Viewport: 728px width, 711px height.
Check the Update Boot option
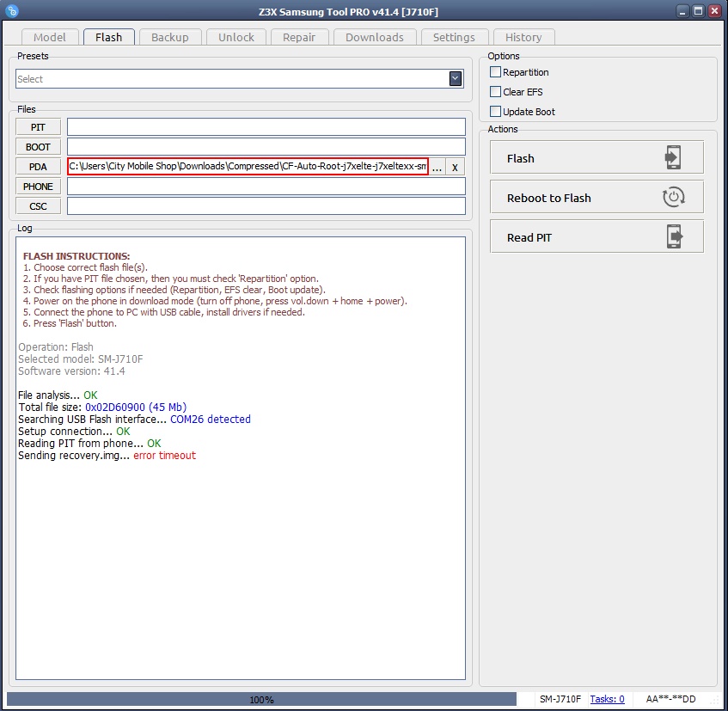tap(495, 112)
